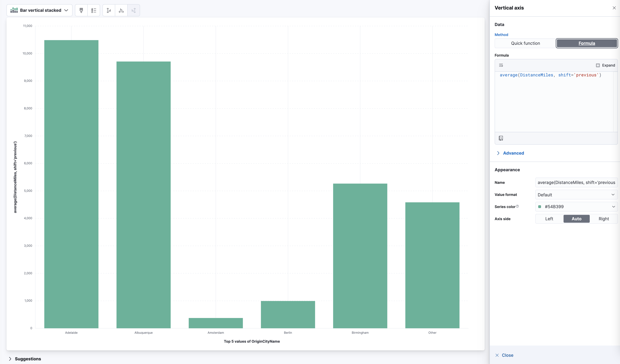This screenshot has height=364, width=620.
Task: Click the right axis settings icon
Action: pos(134,10)
